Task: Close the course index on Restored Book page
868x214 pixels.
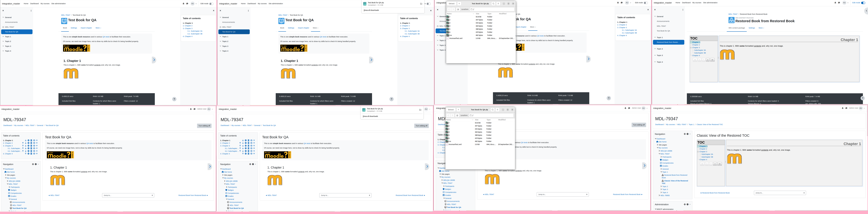Action: click(x=655, y=10)
